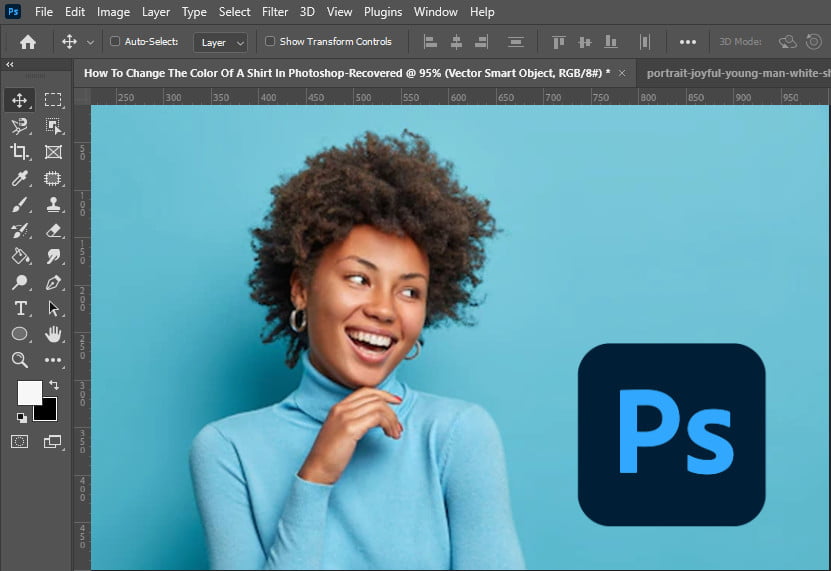
Task: Click the Align right edges button
Action: tap(481, 42)
